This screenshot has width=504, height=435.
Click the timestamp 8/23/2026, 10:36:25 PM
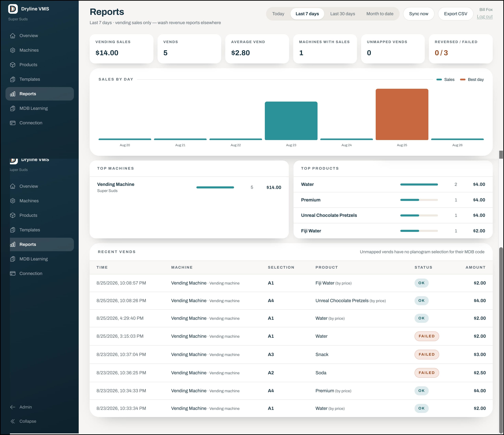(x=121, y=373)
